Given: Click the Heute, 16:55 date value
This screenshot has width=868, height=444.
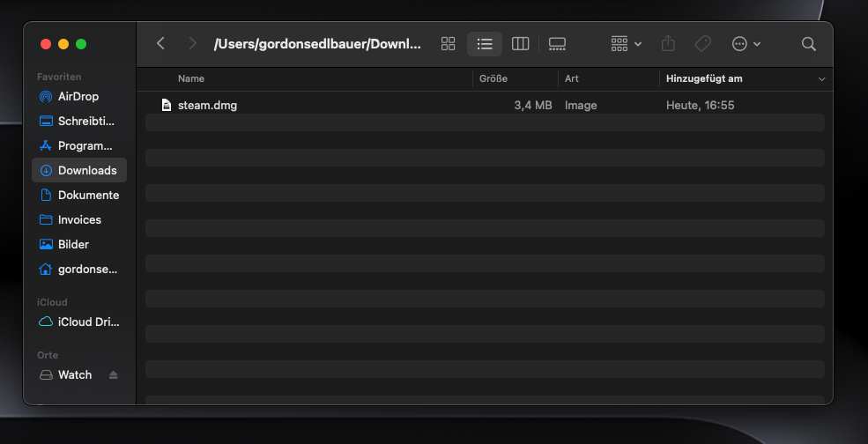Looking at the screenshot, I should point(701,105).
